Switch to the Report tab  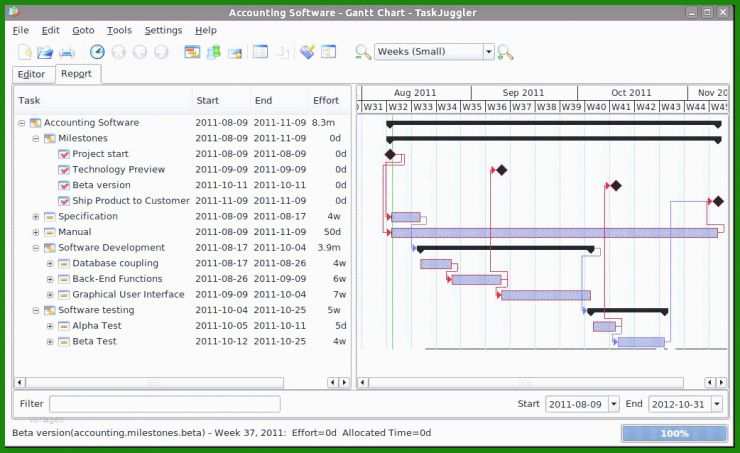[x=76, y=74]
